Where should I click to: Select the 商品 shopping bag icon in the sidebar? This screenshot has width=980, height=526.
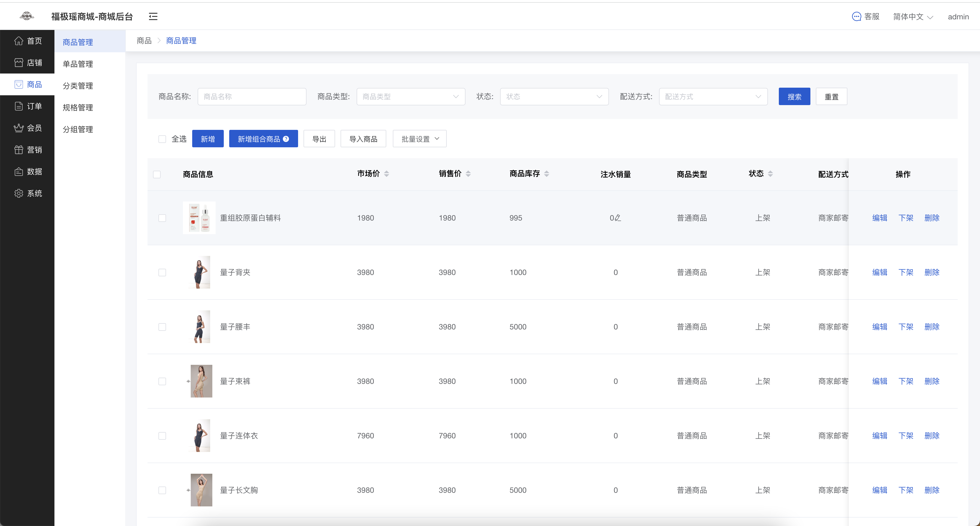[19, 84]
